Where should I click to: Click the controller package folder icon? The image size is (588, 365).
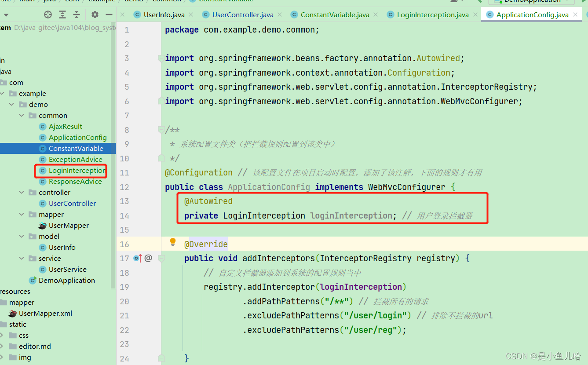pos(33,192)
